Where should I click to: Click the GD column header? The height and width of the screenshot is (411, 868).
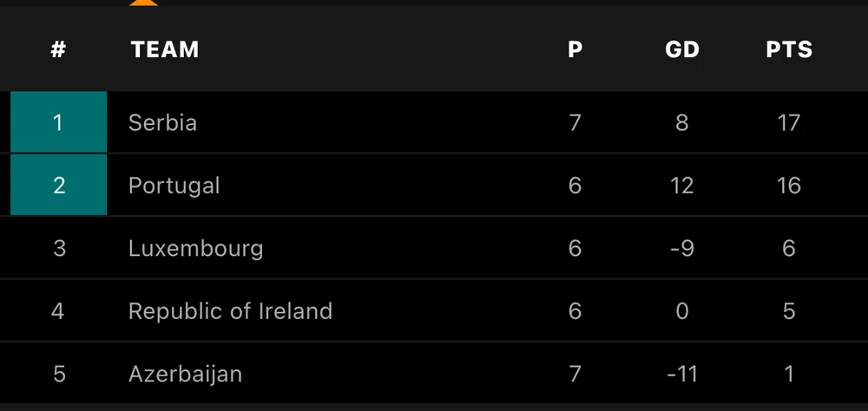point(682,49)
